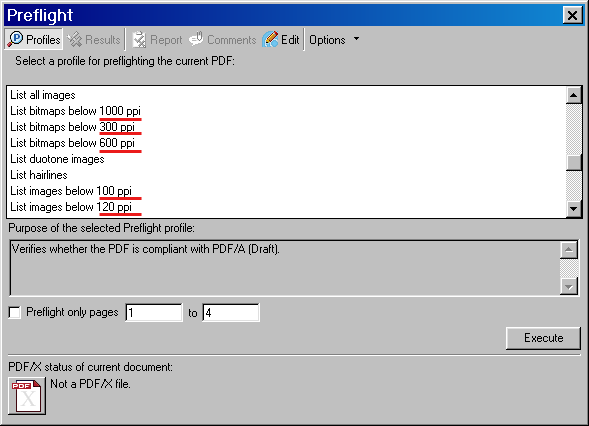Image resolution: width=589 pixels, height=426 pixels.
Task: Switch to the Results tab label
Action: point(103,40)
